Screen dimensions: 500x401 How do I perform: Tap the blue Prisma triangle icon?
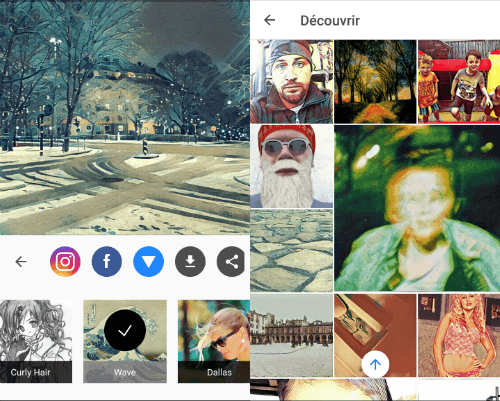(x=148, y=262)
